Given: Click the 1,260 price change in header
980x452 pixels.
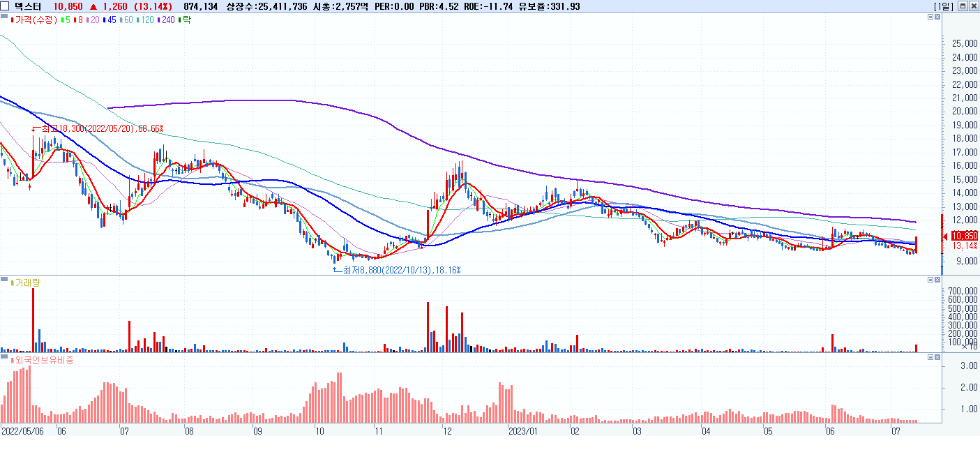Looking at the screenshot, I should point(115,6).
